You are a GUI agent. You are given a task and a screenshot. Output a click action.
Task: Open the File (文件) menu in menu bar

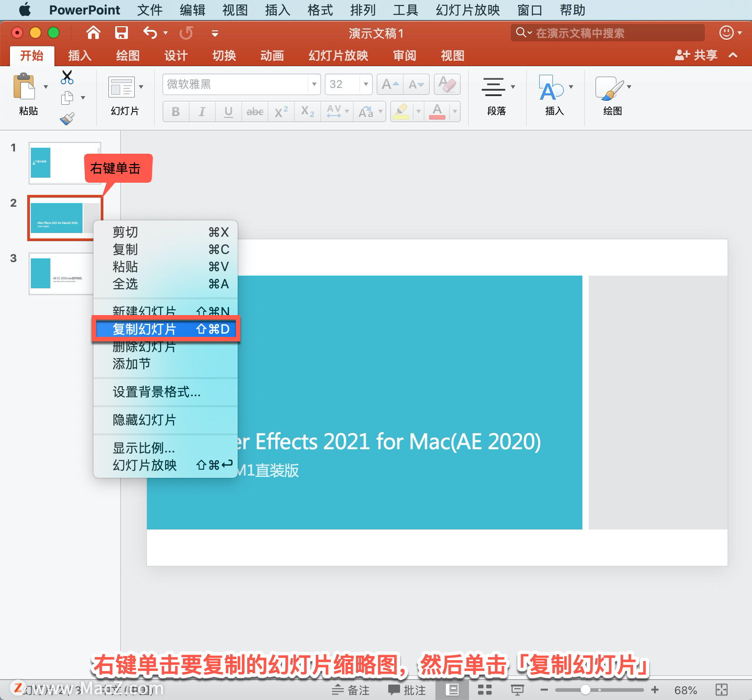point(150,10)
